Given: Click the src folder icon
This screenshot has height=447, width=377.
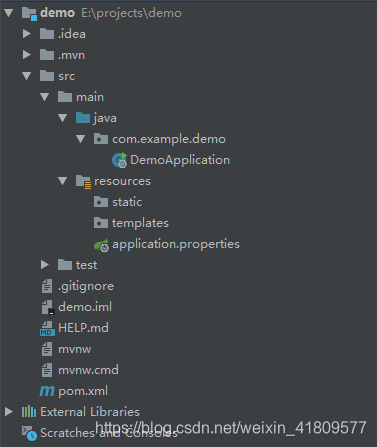Looking at the screenshot, I should click(x=47, y=76).
